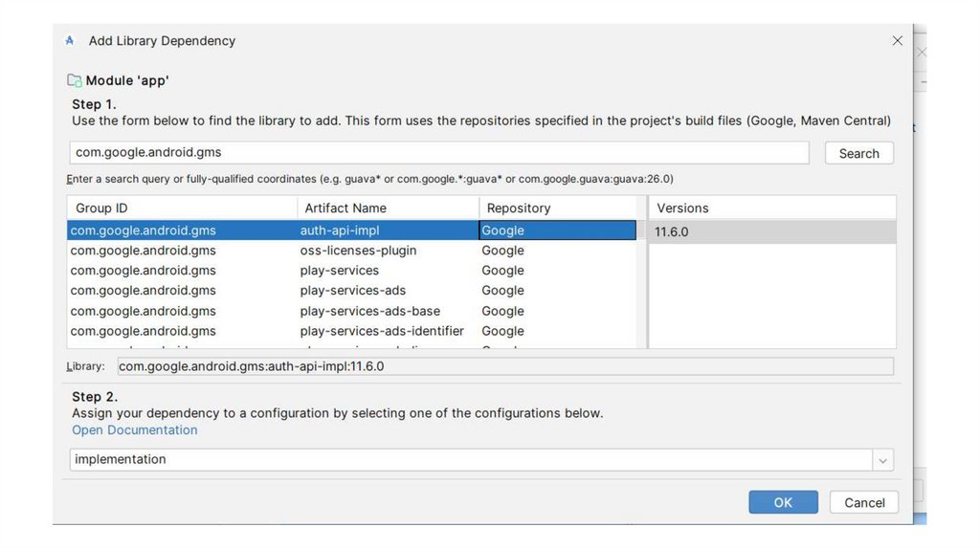Select the play-services-ads row
Image resolution: width=980 pixels, height=549 pixels.
point(351,291)
